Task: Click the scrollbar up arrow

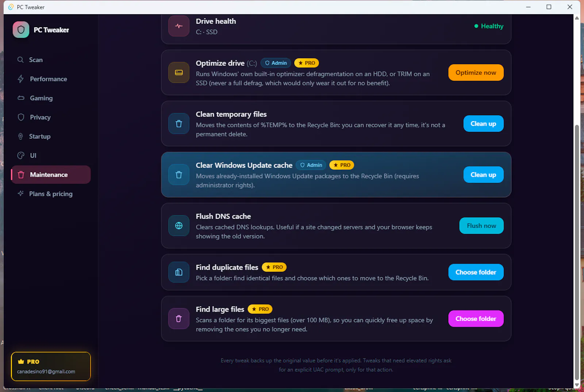Action: (x=577, y=18)
